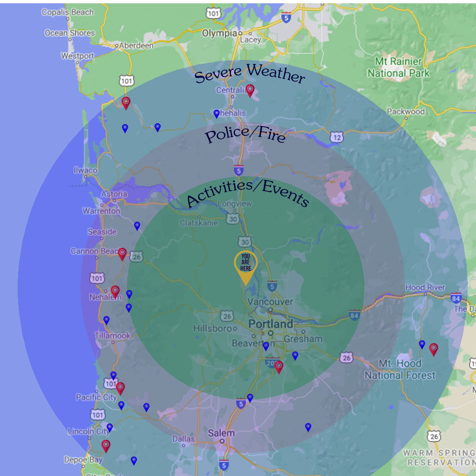476x476 pixels.
Task: Select the Depoe Bay label
Action: (83, 460)
